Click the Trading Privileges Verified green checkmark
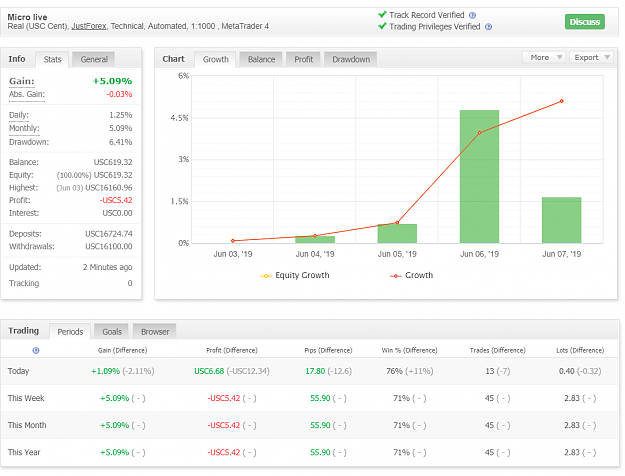Viewport: 625px width, 476px height. pyautogui.click(x=382, y=26)
